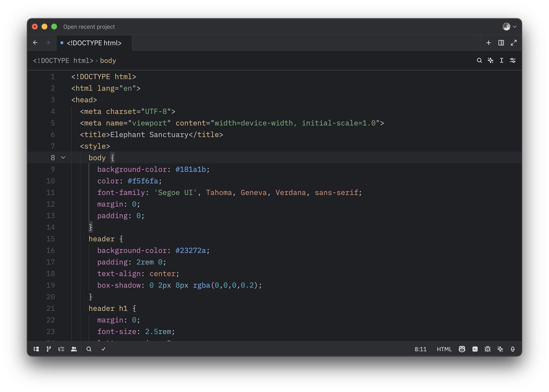Viewport: 549px width, 392px height.
Task: Toggle the outline panel icon
Action: 61,349
